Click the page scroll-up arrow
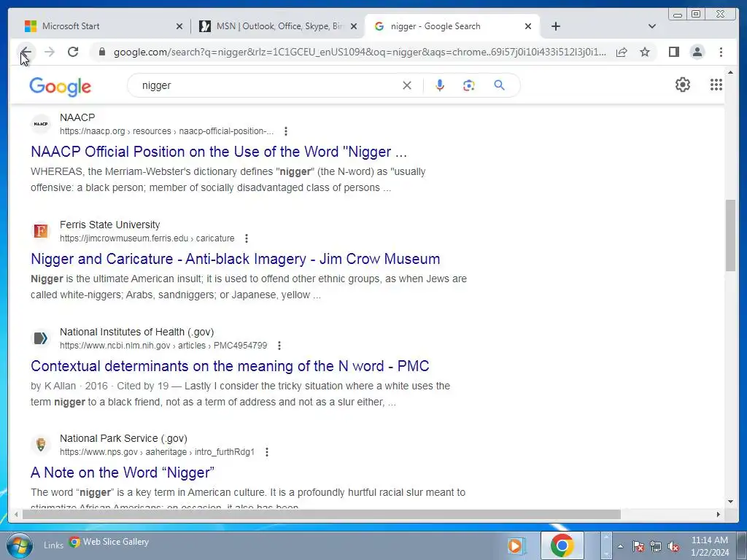 click(730, 72)
